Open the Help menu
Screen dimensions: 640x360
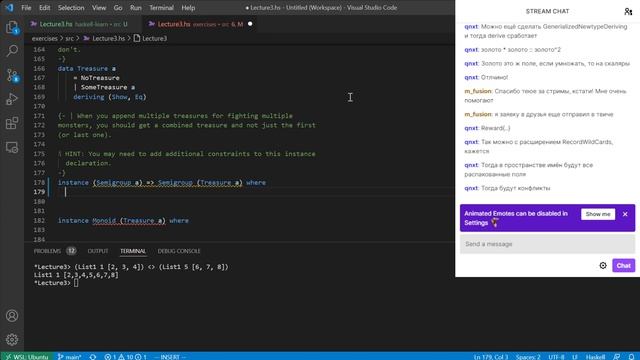tap(188, 8)
